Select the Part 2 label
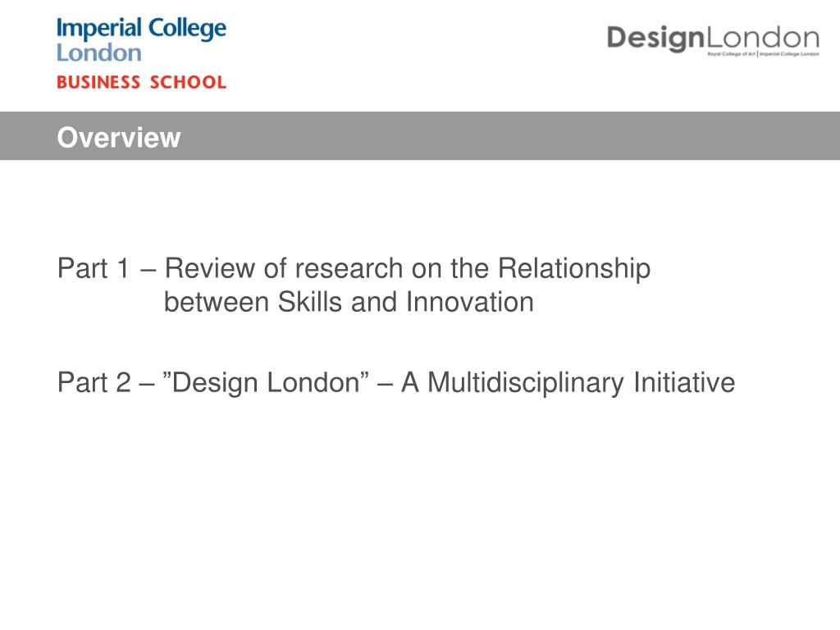The height and width of the screenshot is (630, 840). coord(94,382)
